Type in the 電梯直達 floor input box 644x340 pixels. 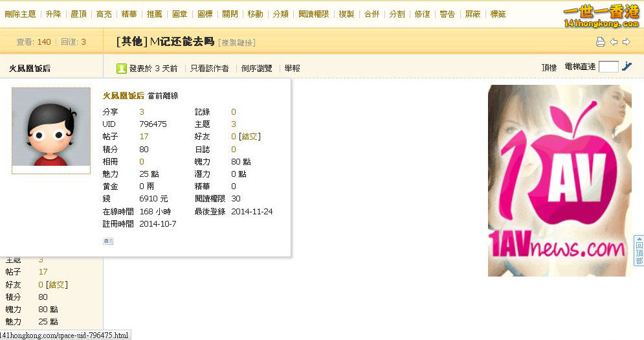(608, 67)
